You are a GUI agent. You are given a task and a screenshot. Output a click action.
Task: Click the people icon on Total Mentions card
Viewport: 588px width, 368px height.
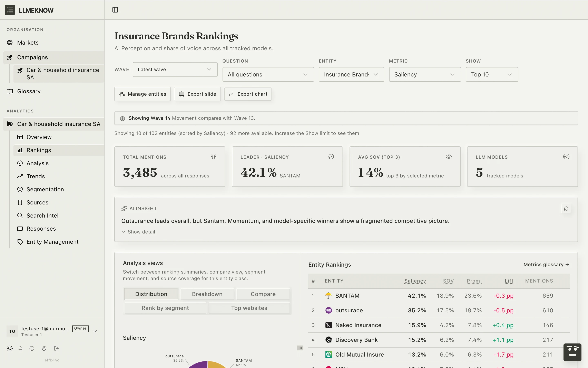point(213,157)
